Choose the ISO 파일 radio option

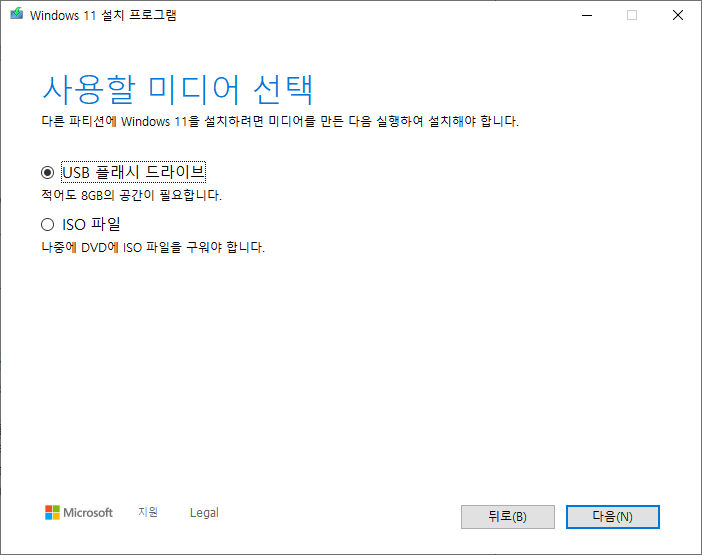(x=47, y=224)
